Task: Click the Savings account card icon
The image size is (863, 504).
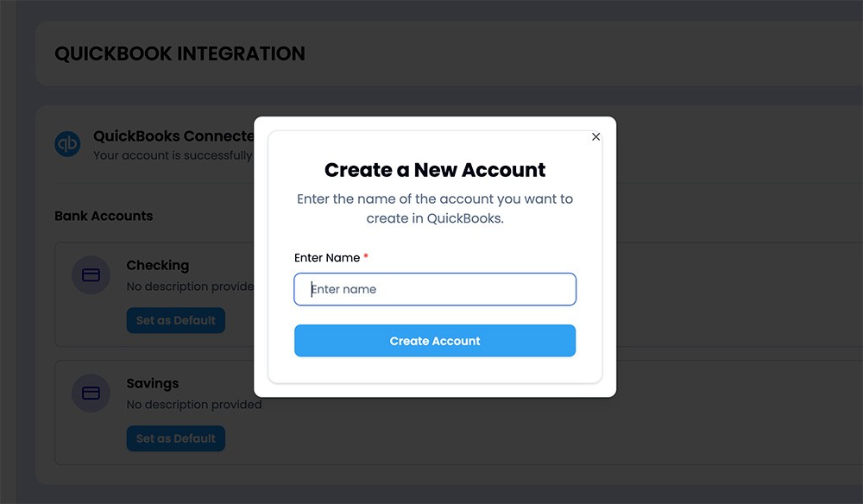Action: 91,393
